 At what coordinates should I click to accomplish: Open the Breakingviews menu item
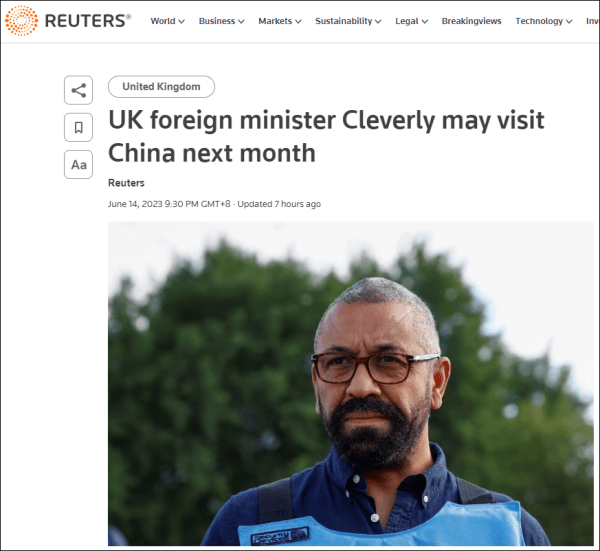pyautogui.click(x=471, y=21)
